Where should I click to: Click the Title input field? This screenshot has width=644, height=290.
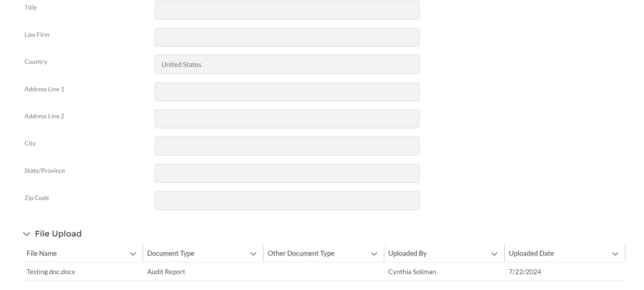click(x=287, y=10)
